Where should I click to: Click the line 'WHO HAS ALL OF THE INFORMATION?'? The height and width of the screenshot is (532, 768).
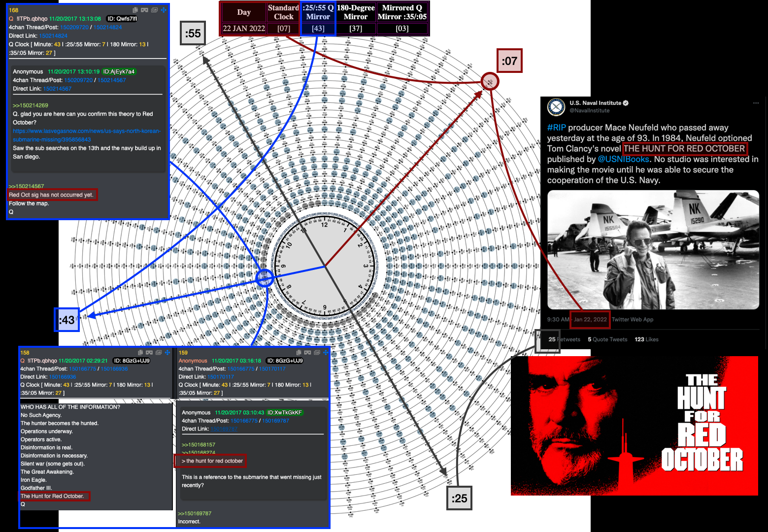tap(70, 407)
